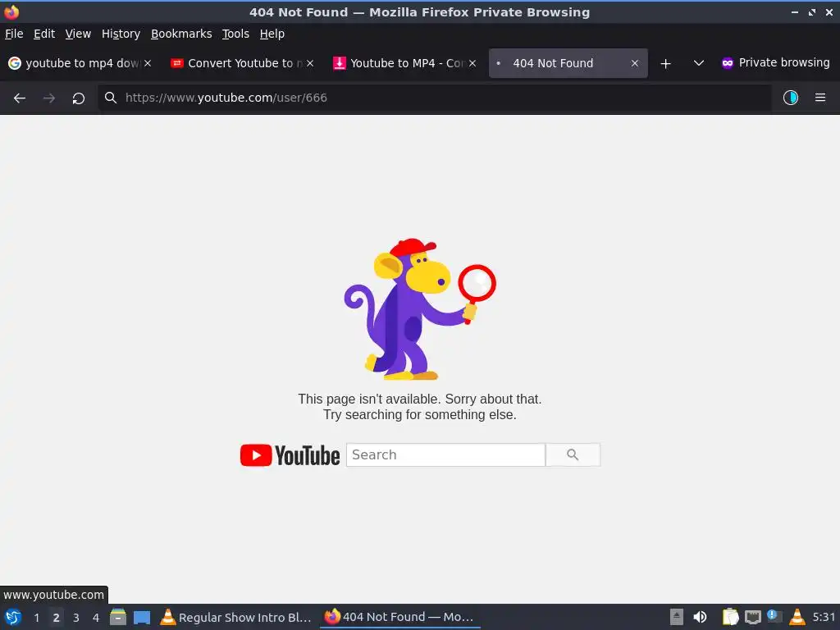Click the Private browsing mask indicator
This screenshot has width=840, height=630.
point(727,63)
